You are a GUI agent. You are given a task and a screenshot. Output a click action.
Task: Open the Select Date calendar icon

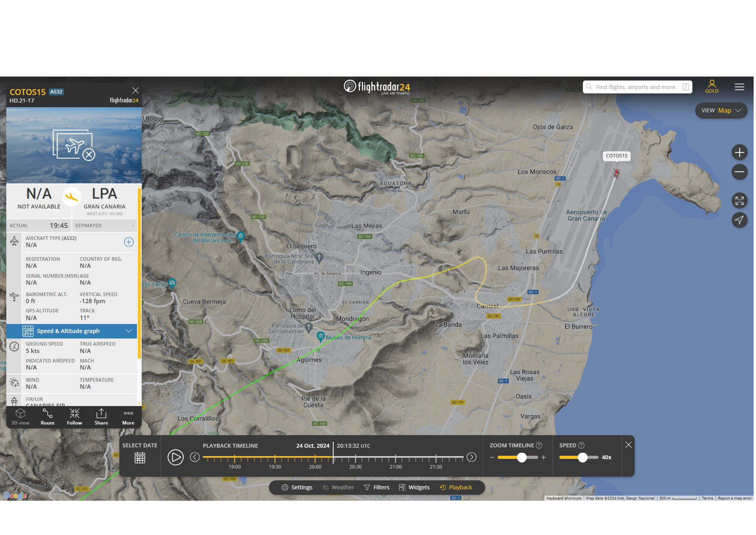click(x=140, y=458)
